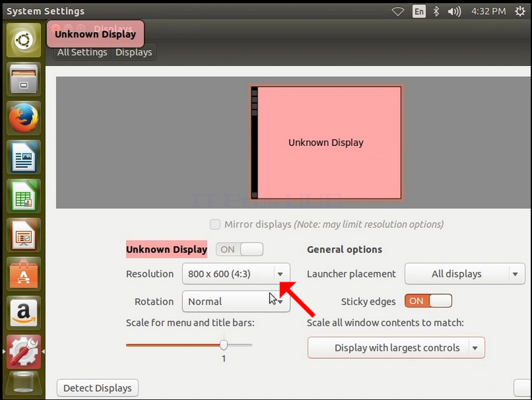Check the Mirror displays checkbox

point(215,224)
